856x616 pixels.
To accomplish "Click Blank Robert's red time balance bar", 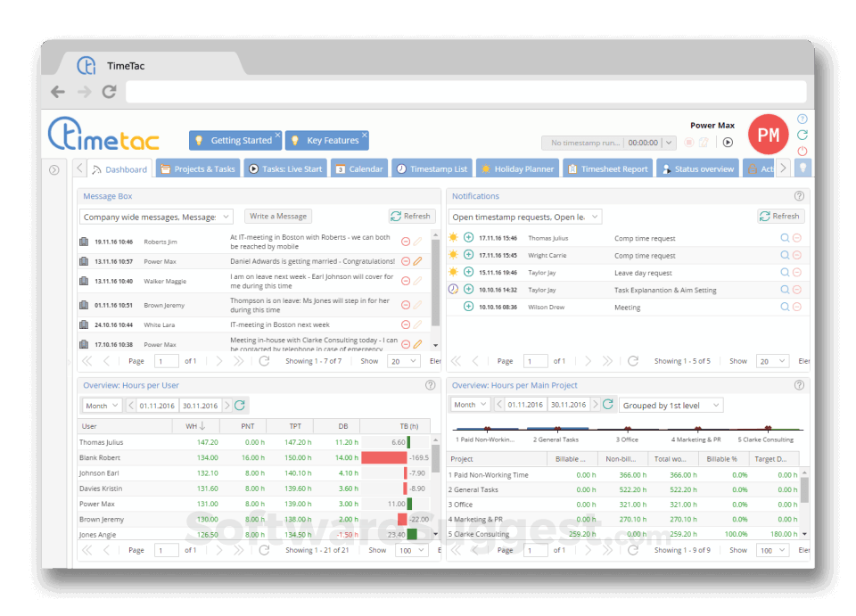I will pos(383,459).
